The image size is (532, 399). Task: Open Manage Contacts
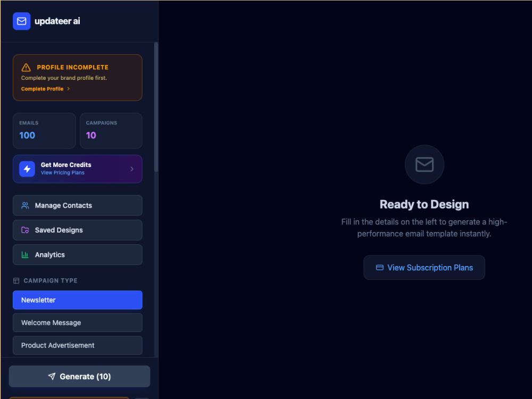(x=78, y=205)
